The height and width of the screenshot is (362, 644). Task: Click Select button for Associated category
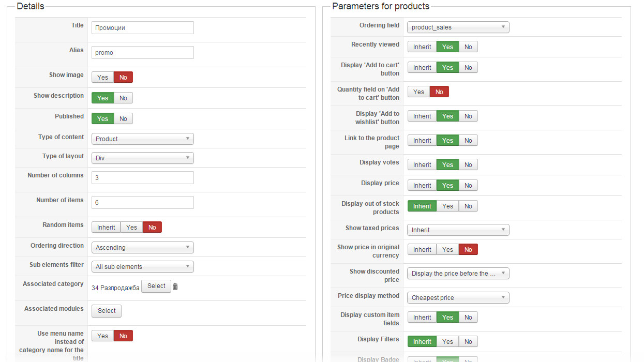tap(156, 286)
